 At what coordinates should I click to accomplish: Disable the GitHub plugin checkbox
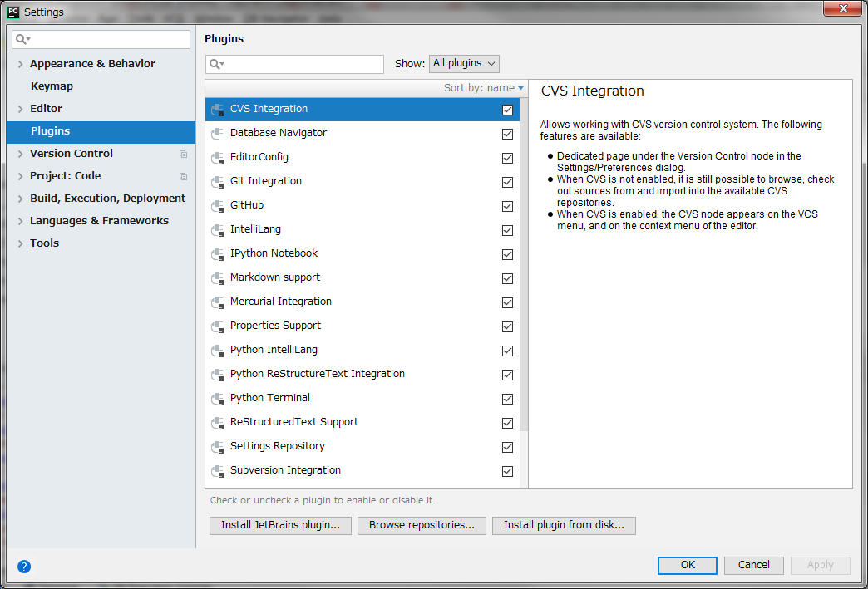(507, 206)
